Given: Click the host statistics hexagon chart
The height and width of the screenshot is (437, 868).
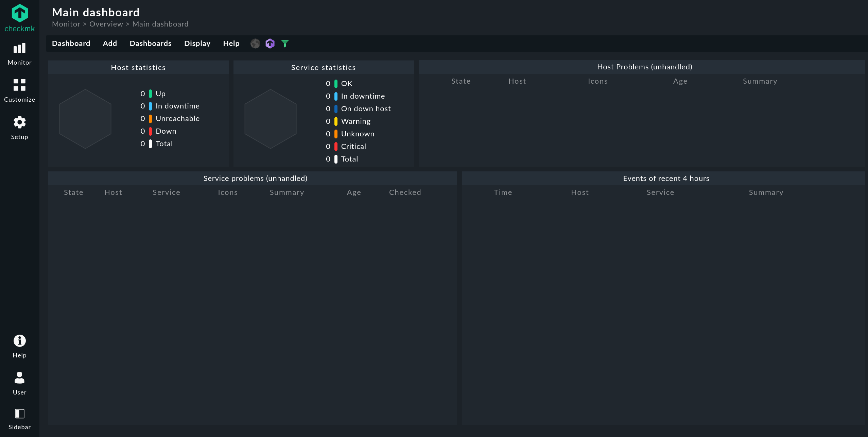Looking at the screenshot, I should tap(85, 119).
